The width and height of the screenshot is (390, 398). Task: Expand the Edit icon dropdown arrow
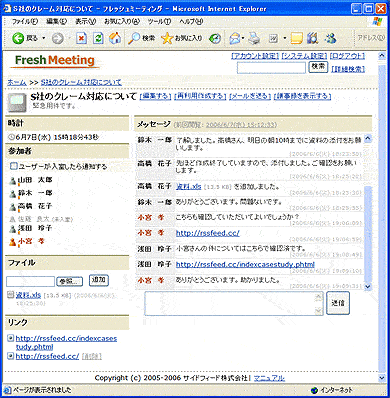(x=284, y=38)
